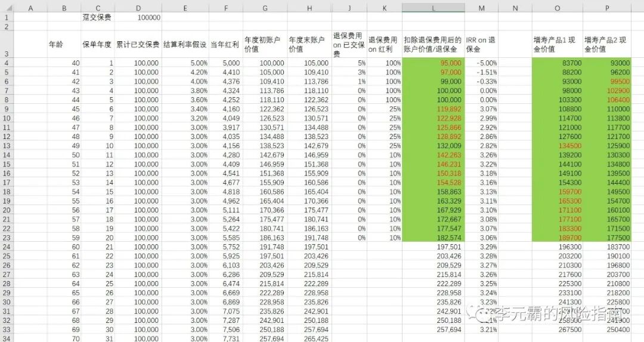Click the 结算利率假设 header cell
The height and width of the screenshot is (342, 644).
(185, 44)
